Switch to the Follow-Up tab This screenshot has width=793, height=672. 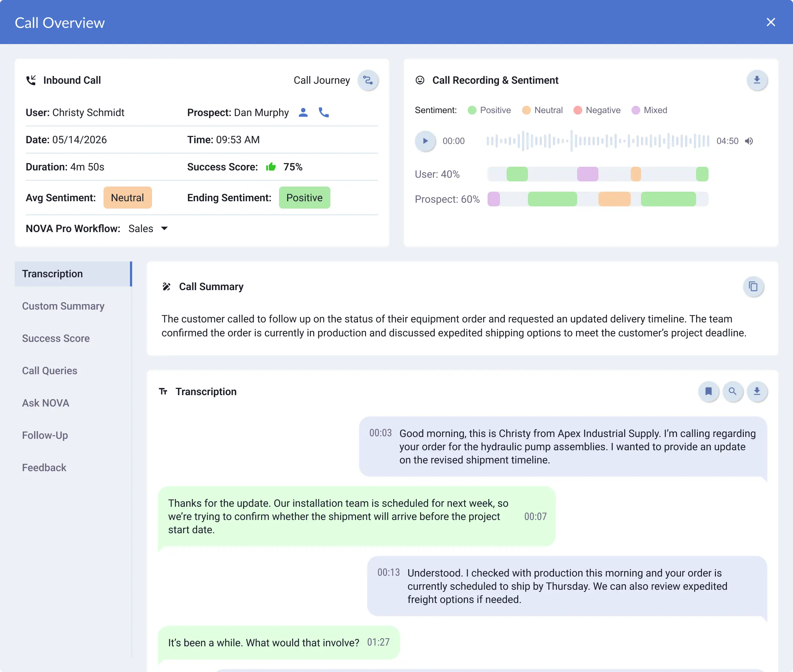[x=45, y=436]
